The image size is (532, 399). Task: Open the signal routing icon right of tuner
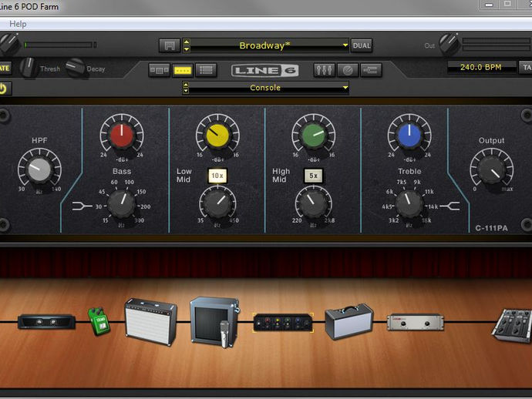(x=371, y=70)
